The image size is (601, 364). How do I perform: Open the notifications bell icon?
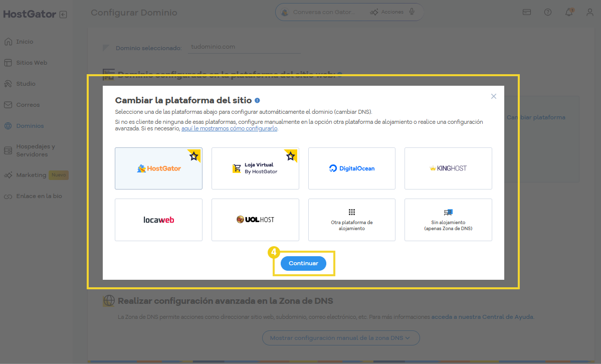pos(569,12)
